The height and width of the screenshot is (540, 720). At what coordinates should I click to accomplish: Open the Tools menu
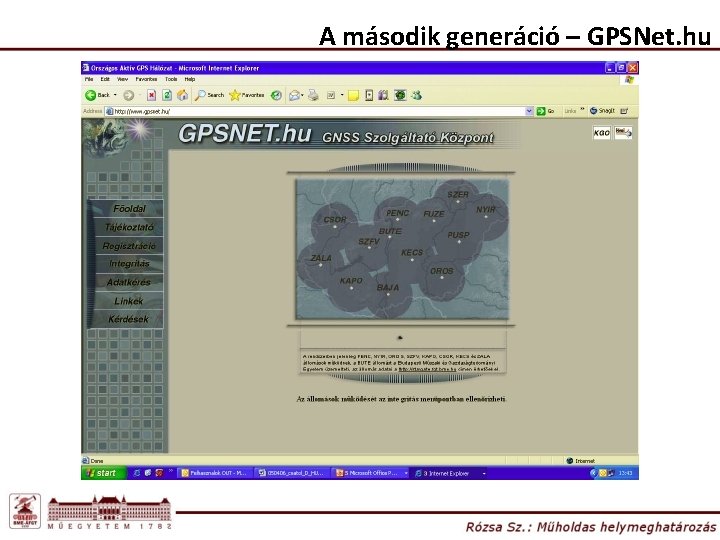point(171,79)
